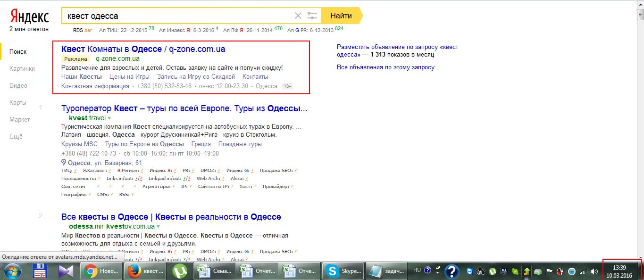Click the map pin icon beside Одесса, ул. Базарная
644x280 pixels.
point(64,163)
